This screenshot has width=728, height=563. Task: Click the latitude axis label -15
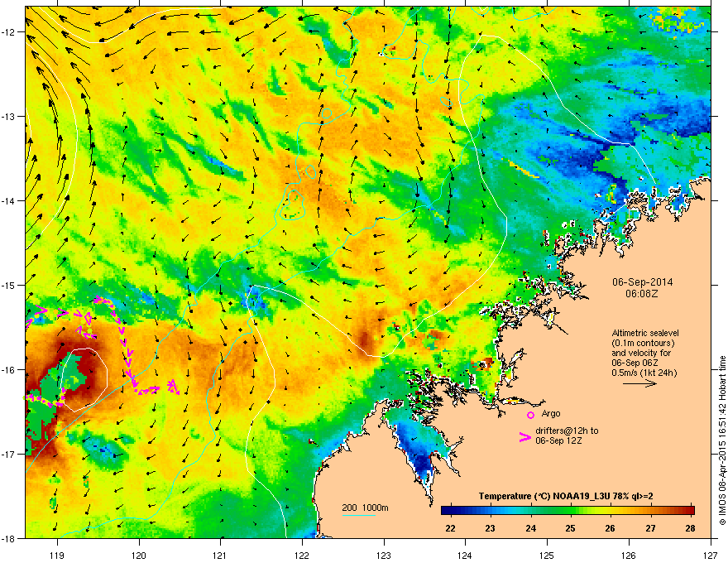[x=9, y=285]
